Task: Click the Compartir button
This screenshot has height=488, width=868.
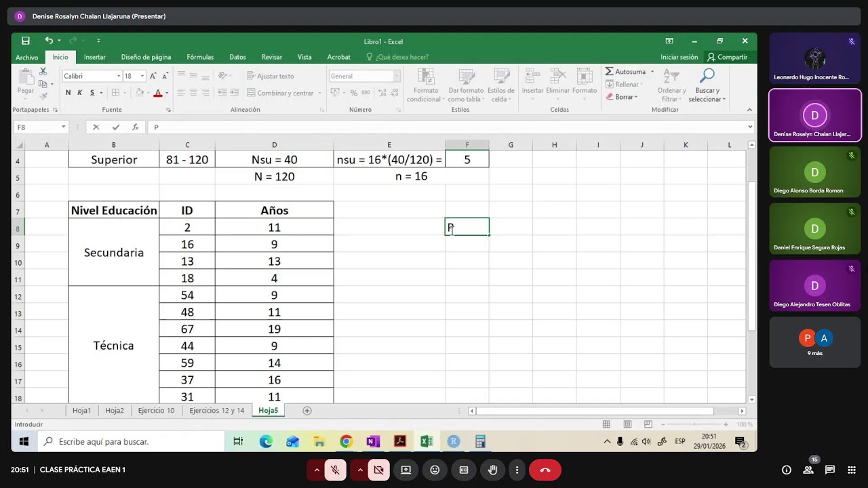Action: pyautogui.click(x=727, y=58)
